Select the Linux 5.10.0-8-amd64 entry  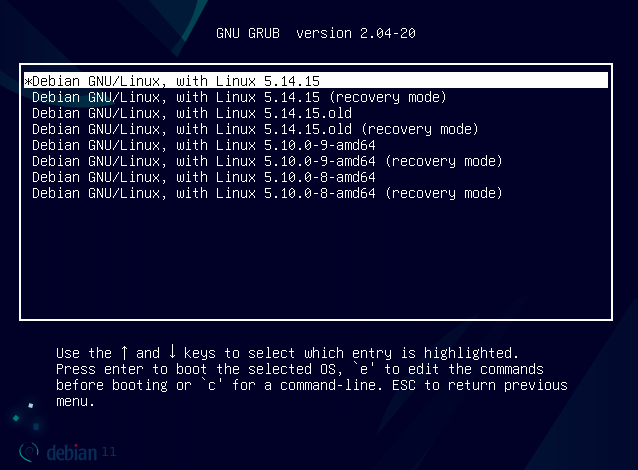point(203,177)
